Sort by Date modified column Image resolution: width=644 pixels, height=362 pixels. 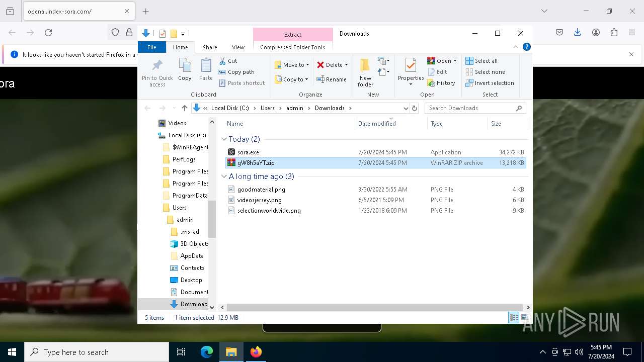[x=391, y=124]
